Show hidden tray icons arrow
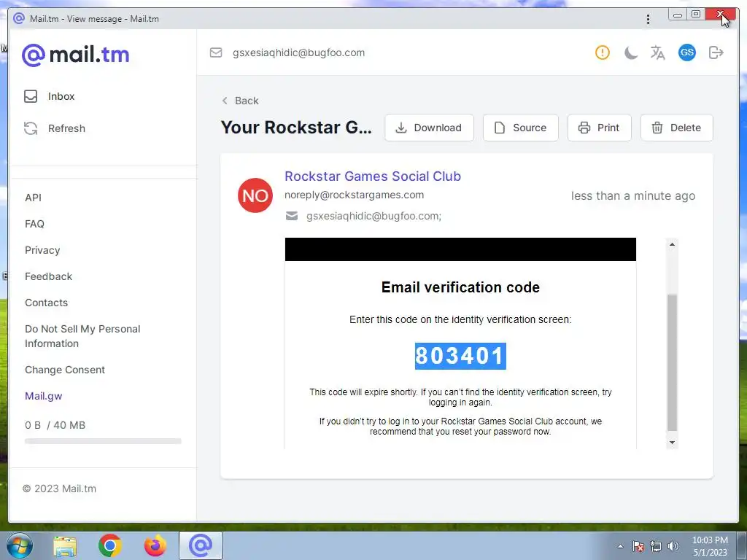 [x=620, y=546]
